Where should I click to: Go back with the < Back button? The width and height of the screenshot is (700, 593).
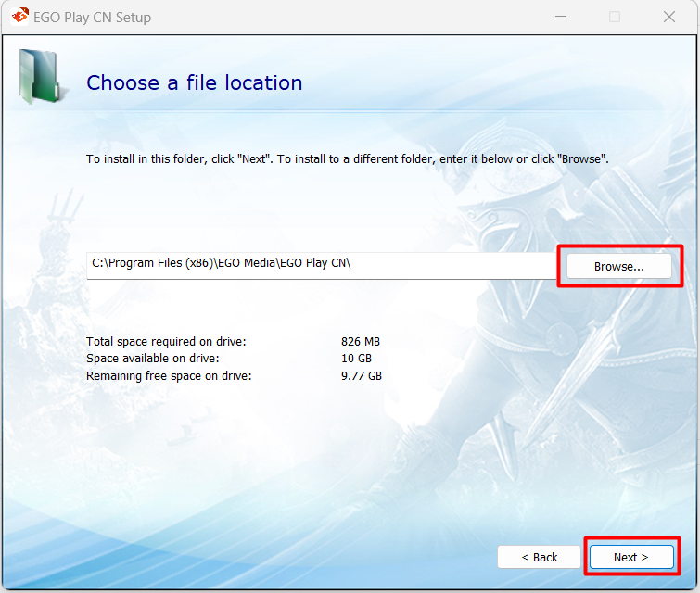539,557
